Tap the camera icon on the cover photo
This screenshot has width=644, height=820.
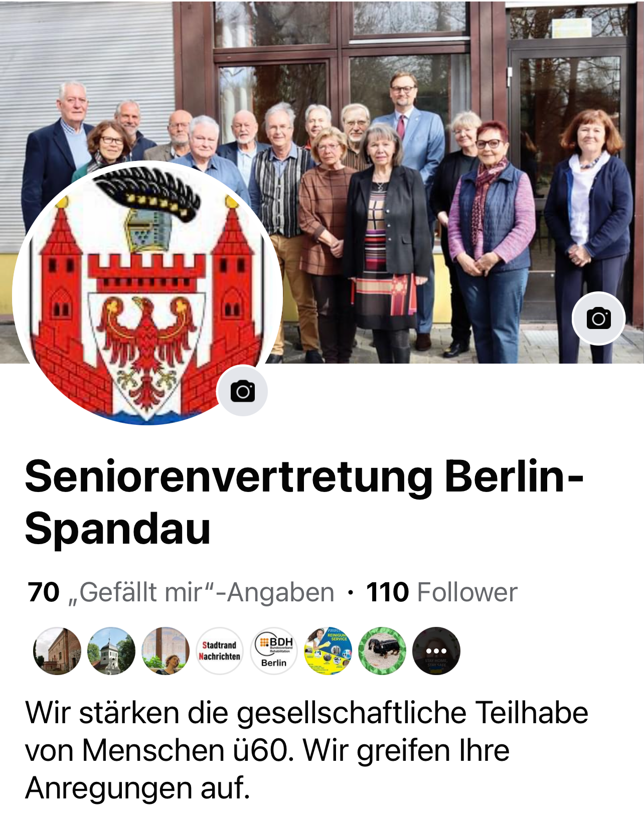(598, 318)
